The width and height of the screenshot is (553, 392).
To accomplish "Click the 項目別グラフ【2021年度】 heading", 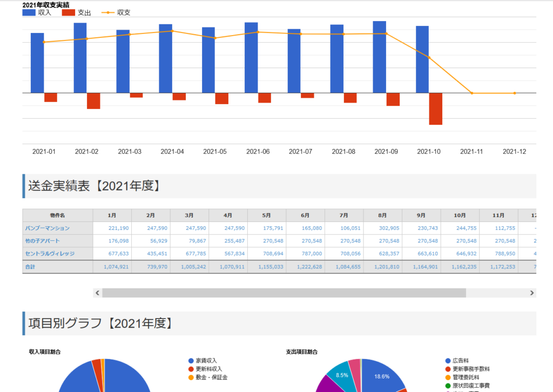I will click(101, 323).
